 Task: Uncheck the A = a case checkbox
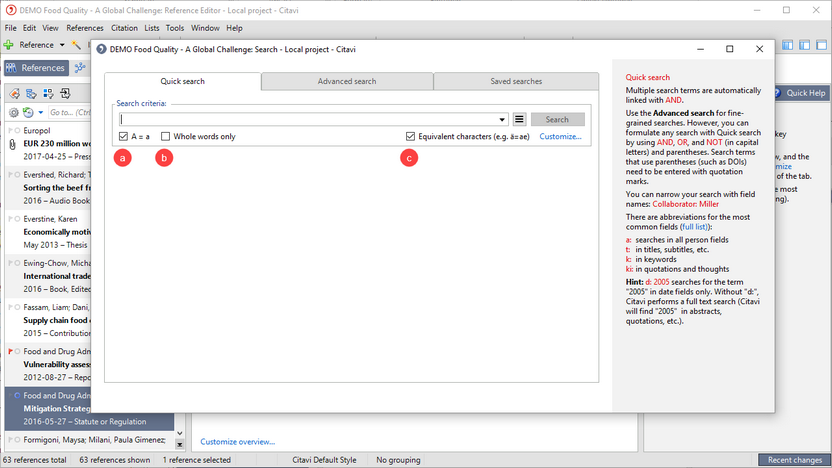(124, 136)
